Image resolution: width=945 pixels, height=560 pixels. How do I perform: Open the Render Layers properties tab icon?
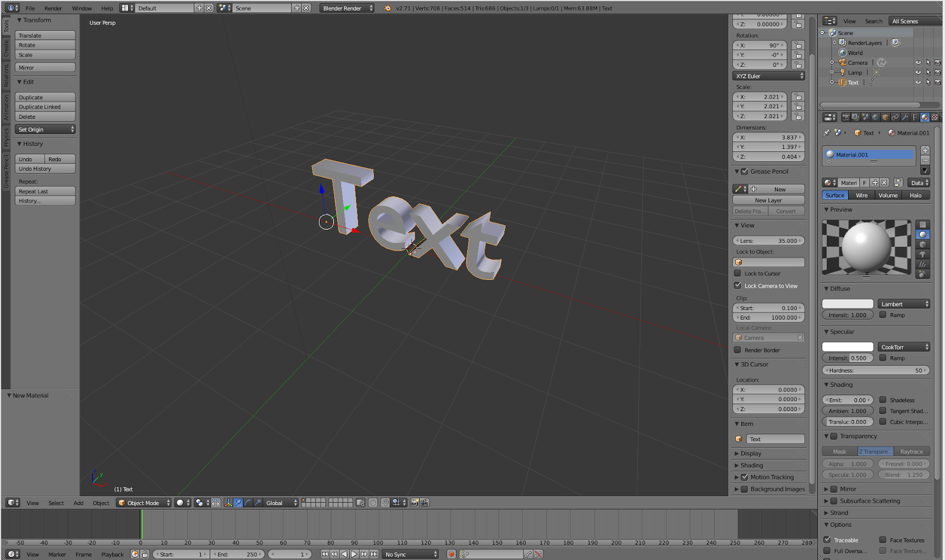[855, 117]
